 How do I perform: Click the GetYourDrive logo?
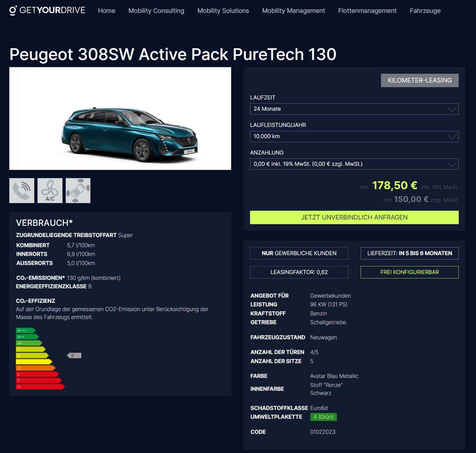pyautogui.click(x=47, y=10)
